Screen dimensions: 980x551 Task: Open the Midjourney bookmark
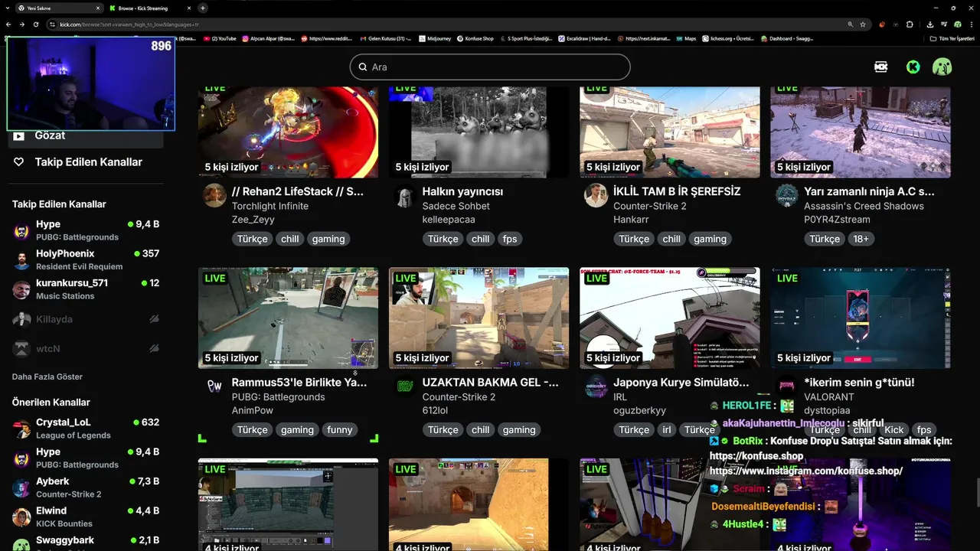(435, 38)
